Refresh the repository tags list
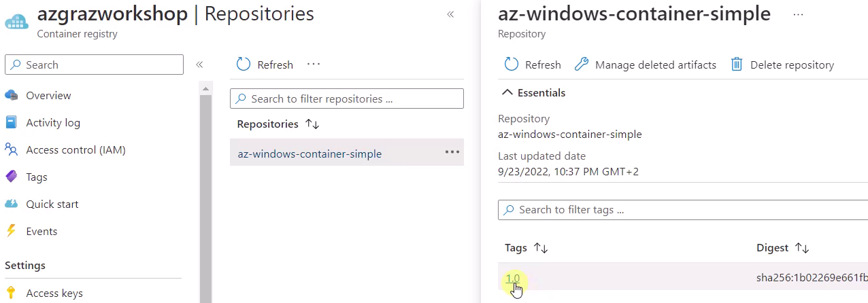This screenshot has height=303, width=868. (x=533, y=65)
